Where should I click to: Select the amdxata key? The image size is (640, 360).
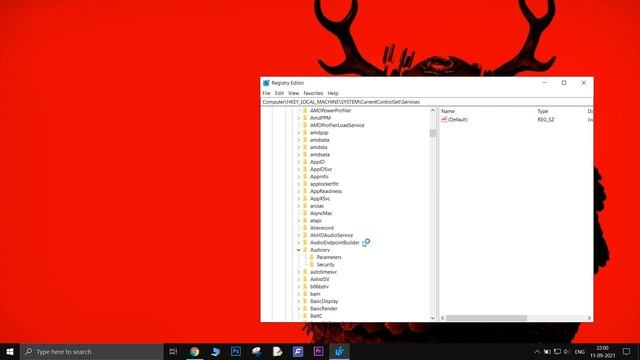(320, 155)
